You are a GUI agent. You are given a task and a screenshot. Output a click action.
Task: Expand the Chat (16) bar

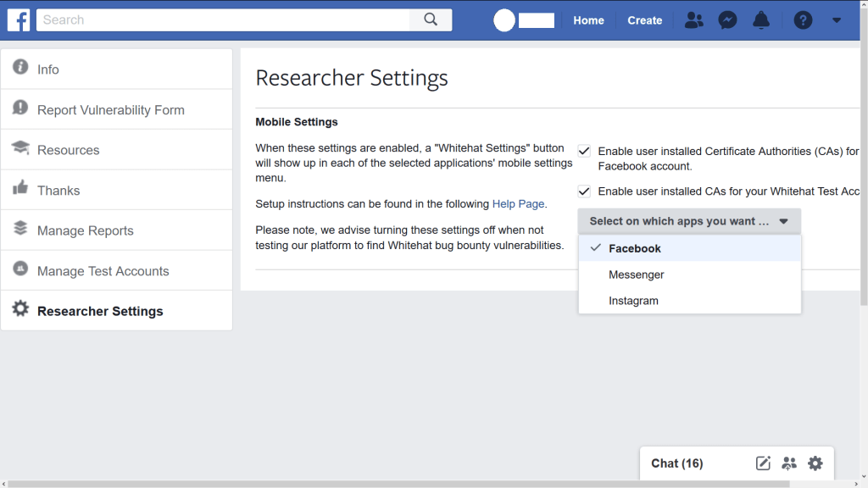677,463
